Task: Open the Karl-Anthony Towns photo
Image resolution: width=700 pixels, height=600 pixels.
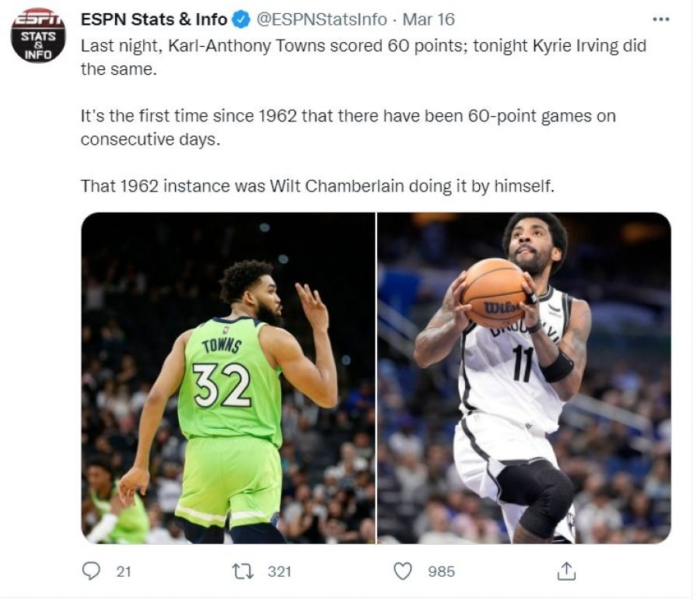Action: [x=229, y=378]
